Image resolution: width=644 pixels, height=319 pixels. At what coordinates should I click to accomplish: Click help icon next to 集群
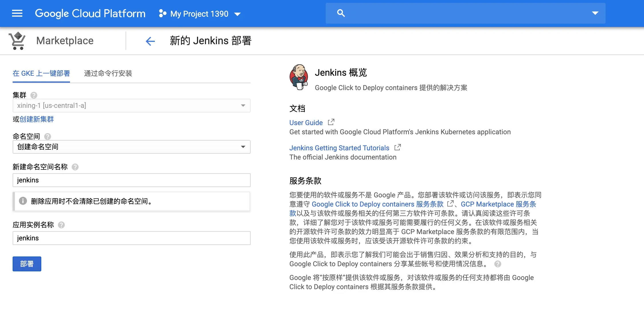(x=34, y=95)
